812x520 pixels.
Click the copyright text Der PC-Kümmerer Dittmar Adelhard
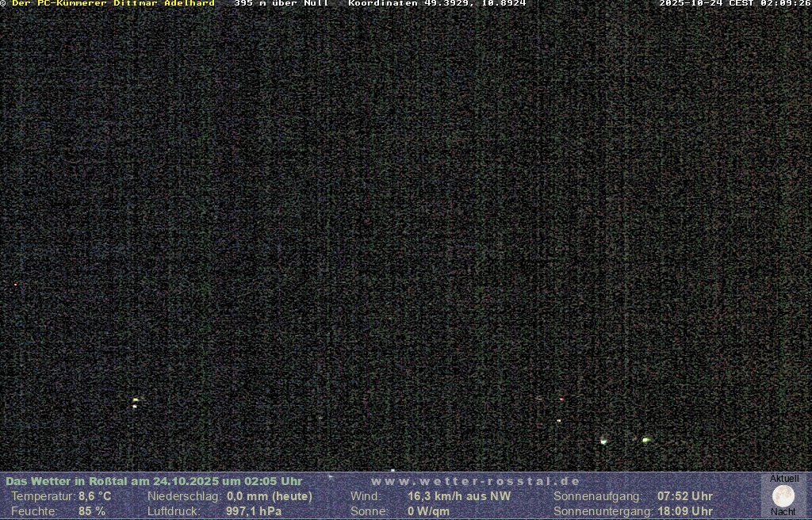tap(113, 4)
